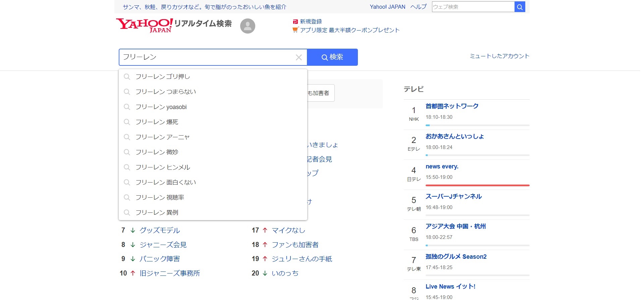
Task: Open trend パニック障害 ranked 9
Action: tap(160, 259)
